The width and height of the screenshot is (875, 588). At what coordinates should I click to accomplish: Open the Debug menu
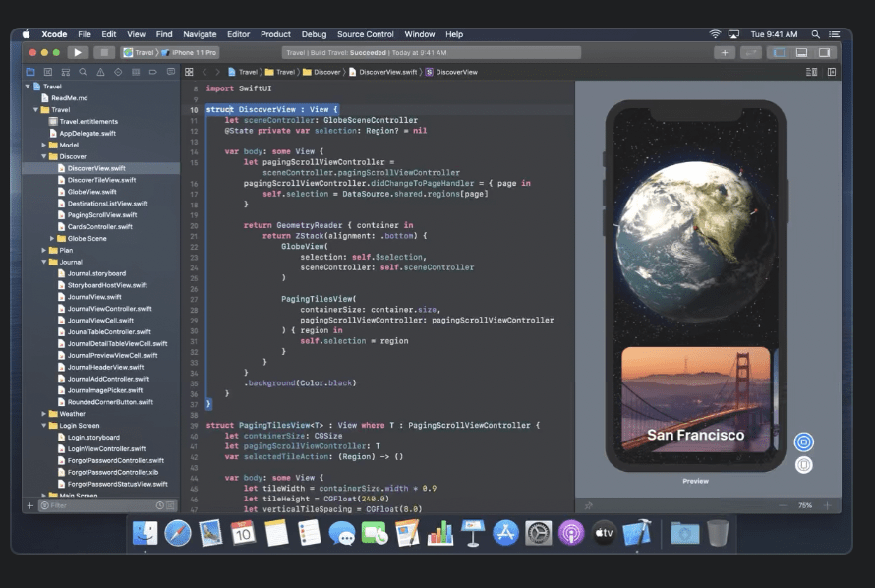[x=314, y=34]
